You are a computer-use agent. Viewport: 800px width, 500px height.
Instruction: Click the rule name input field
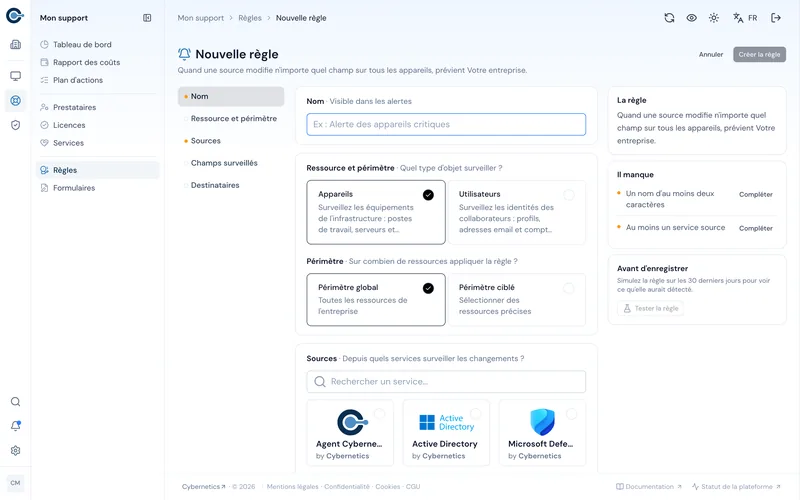point(446,124)
